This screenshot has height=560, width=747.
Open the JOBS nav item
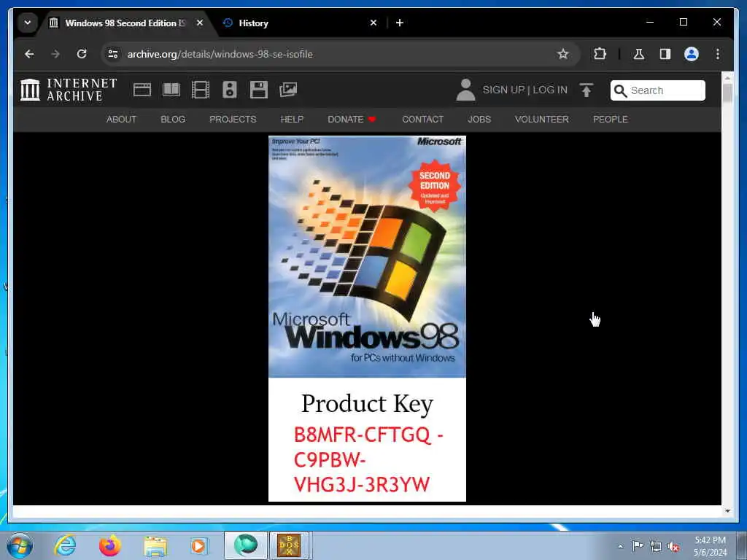[479, 119]
